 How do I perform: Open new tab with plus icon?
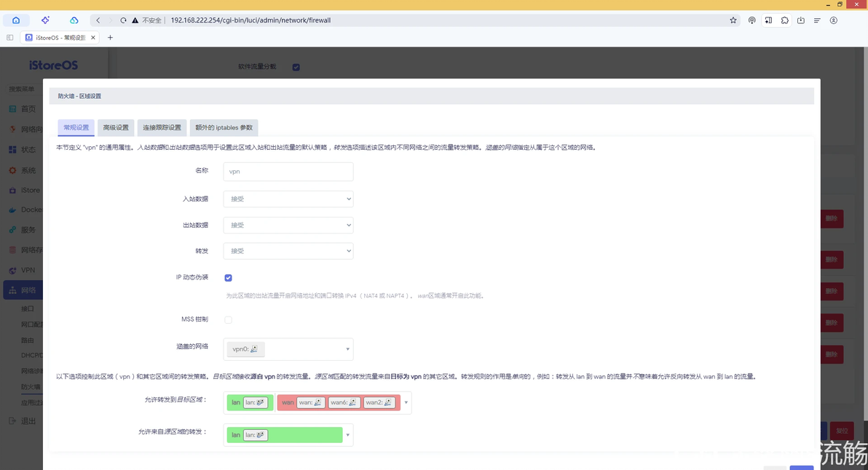110,38
